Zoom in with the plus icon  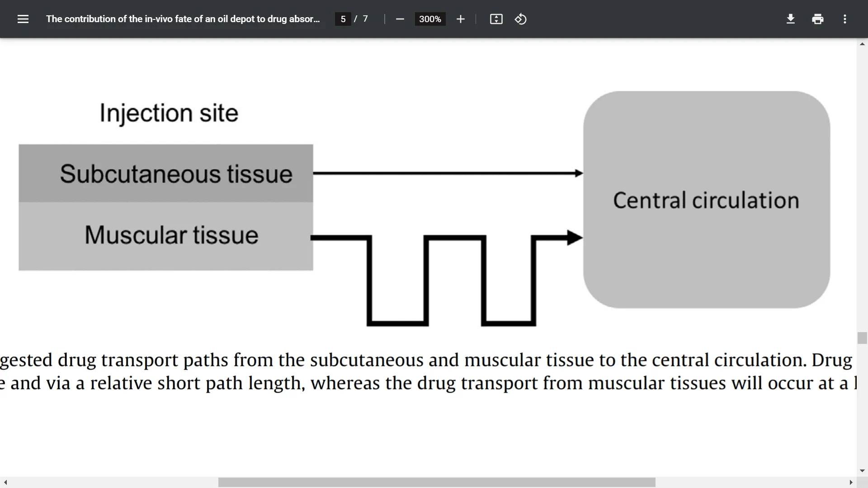pyautogui.click(x=460, y=19)
